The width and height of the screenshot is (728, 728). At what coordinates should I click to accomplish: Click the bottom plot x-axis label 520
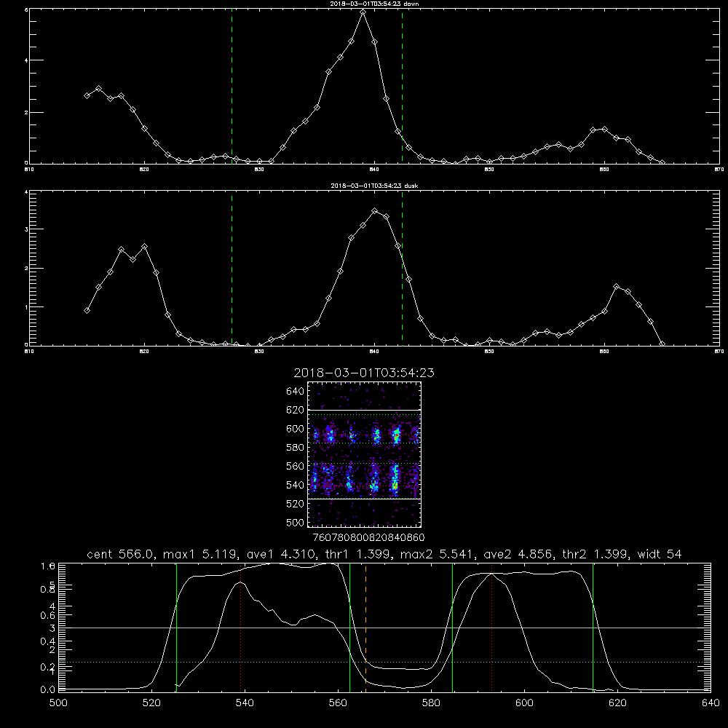click(x=151, y=703)
